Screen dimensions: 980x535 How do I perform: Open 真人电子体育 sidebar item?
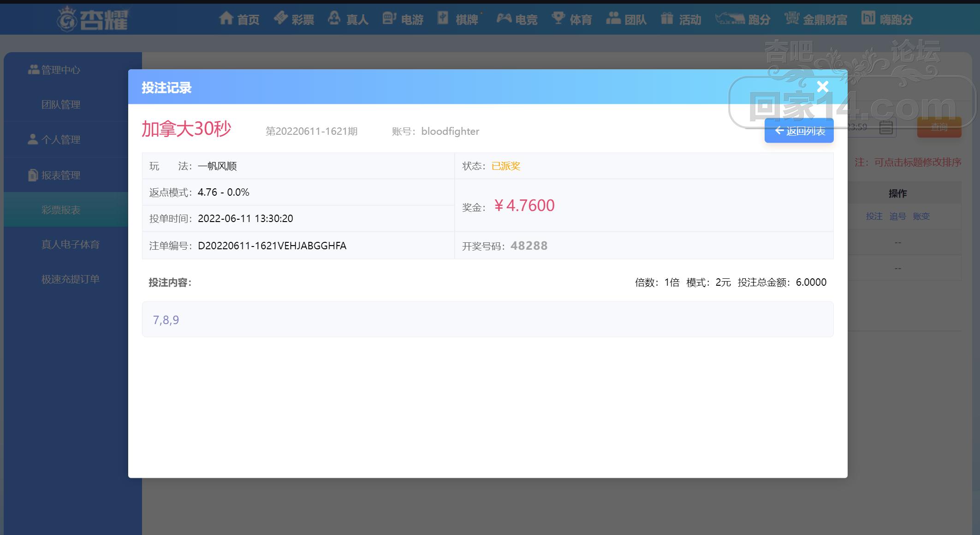pos(70,245)
